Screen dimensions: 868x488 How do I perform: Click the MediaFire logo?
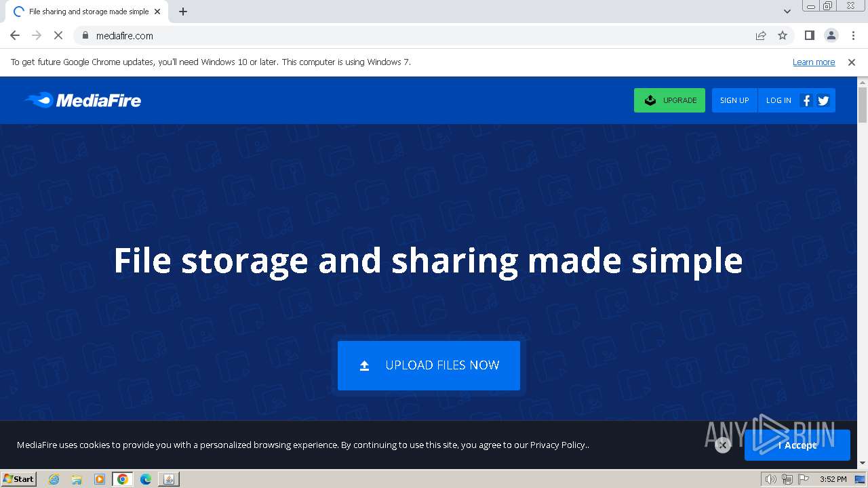[x=83, y=100]
